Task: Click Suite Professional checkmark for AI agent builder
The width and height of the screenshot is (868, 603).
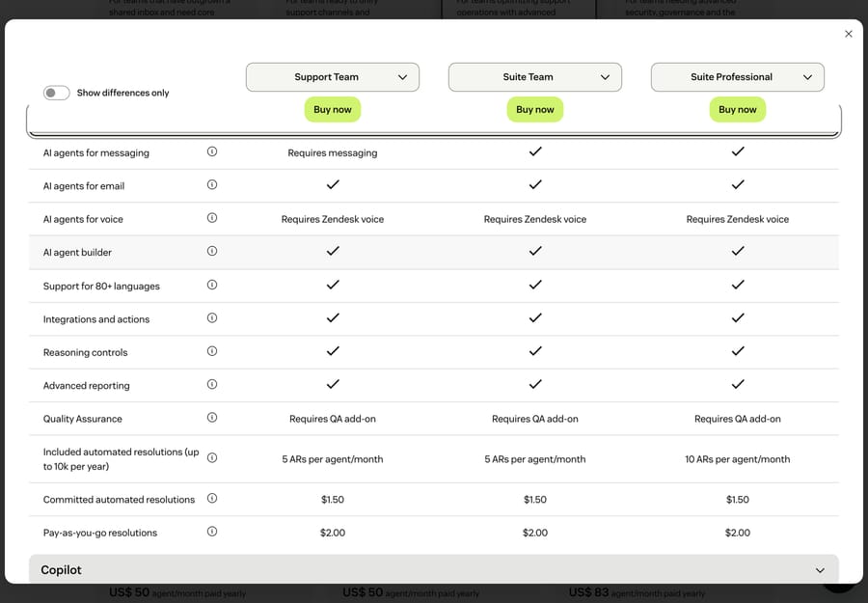Action: pyautogui.click(x=738, y=251)
